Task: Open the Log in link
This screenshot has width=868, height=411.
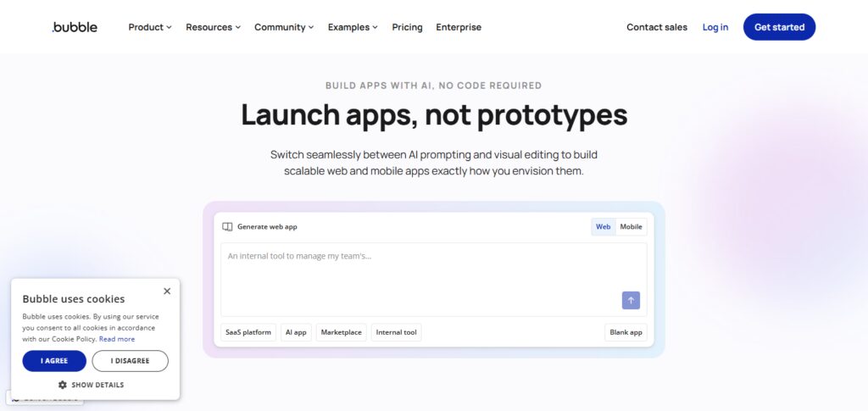Action: 715,27
